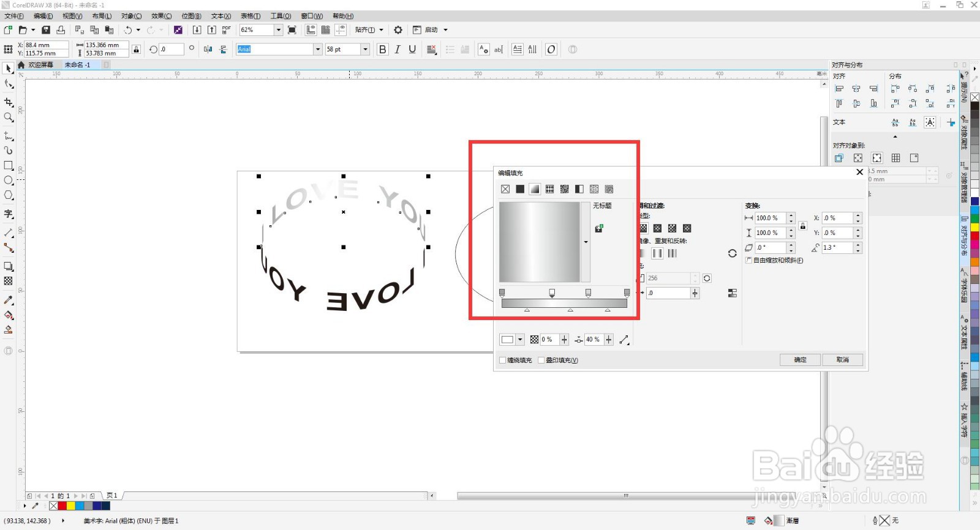Choose Two-Color Pattern fill type
Screen dimensions: 980x530
point(579,189)
